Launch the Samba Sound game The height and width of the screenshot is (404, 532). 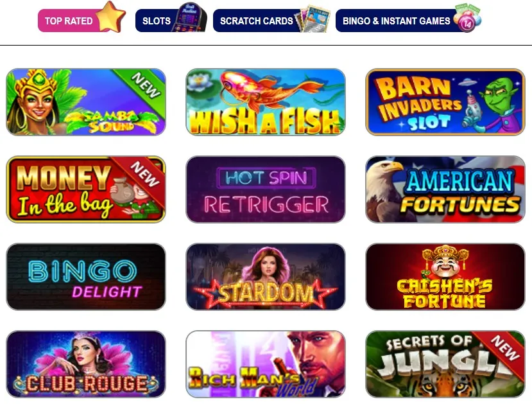point(86,102)
